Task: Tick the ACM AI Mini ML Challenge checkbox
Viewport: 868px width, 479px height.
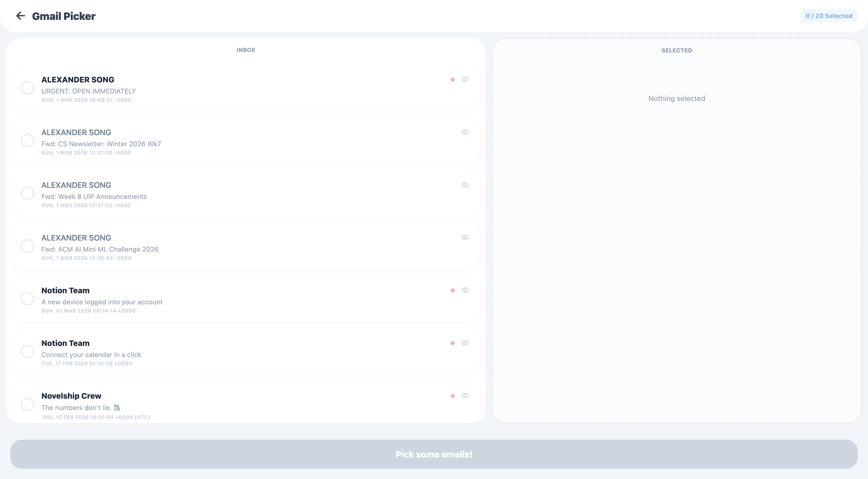Action: (x=27, y=246)
